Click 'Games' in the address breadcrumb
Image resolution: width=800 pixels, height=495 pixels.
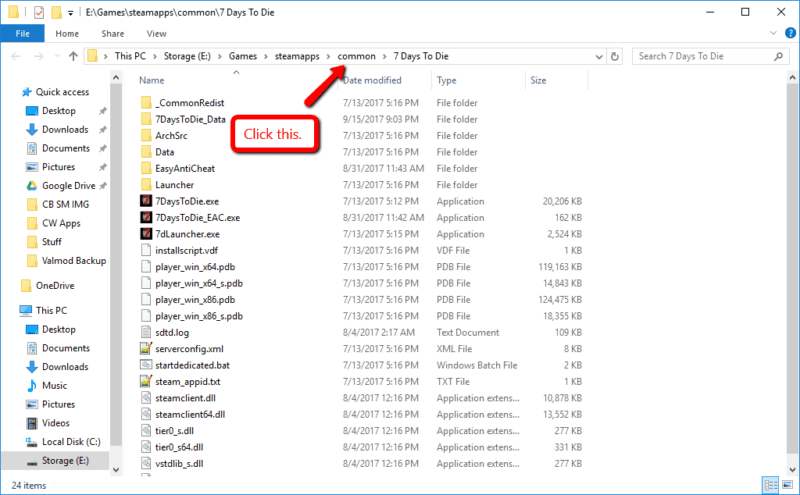tap(243, 56)
